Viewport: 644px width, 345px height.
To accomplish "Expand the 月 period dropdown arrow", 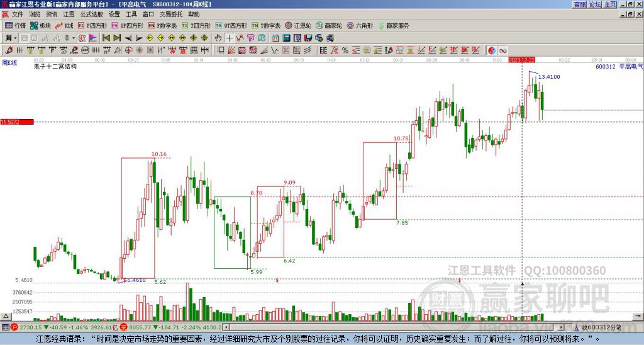I will [x=15, y=38].
